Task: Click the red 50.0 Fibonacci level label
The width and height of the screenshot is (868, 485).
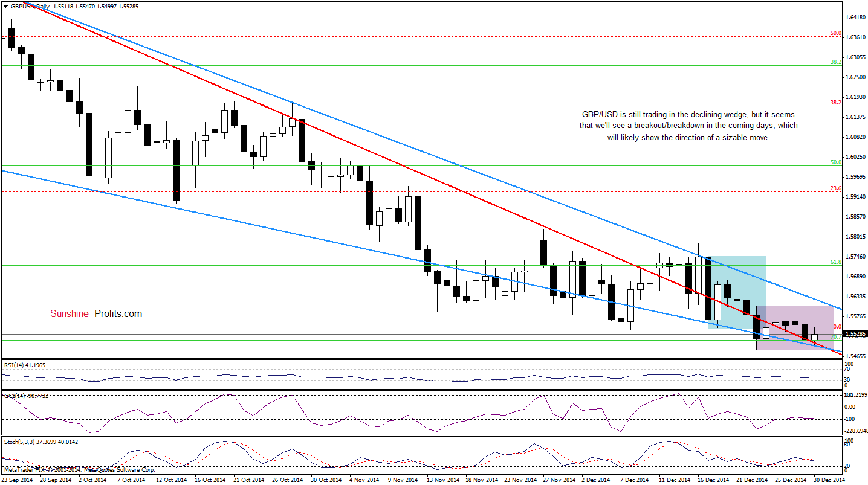Action: [836, 33]
